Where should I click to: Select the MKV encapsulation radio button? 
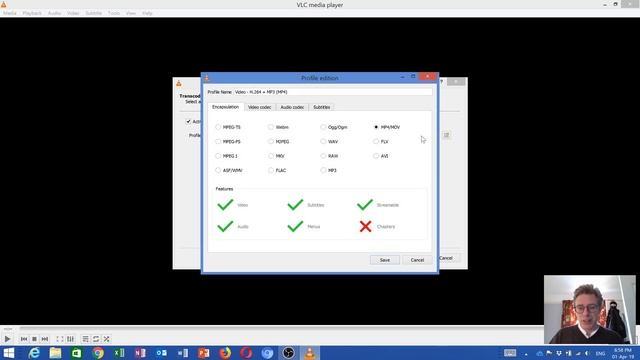[271, 156]
